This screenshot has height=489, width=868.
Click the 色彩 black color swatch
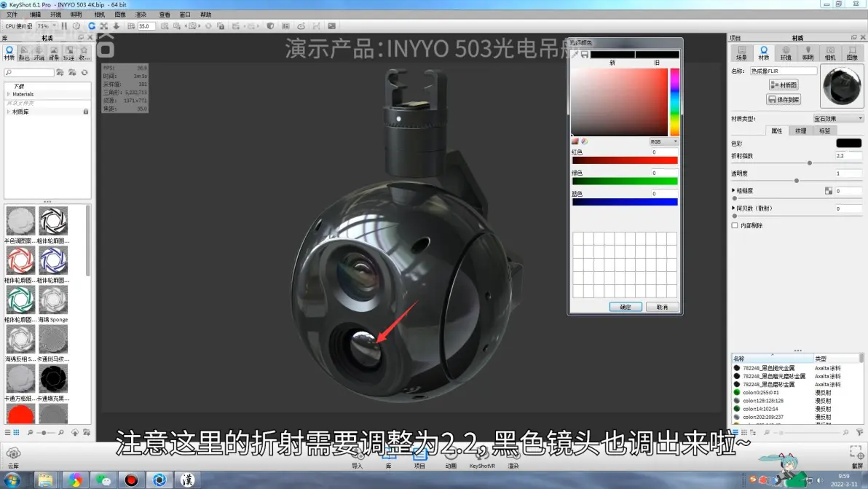tap(848, 143)
